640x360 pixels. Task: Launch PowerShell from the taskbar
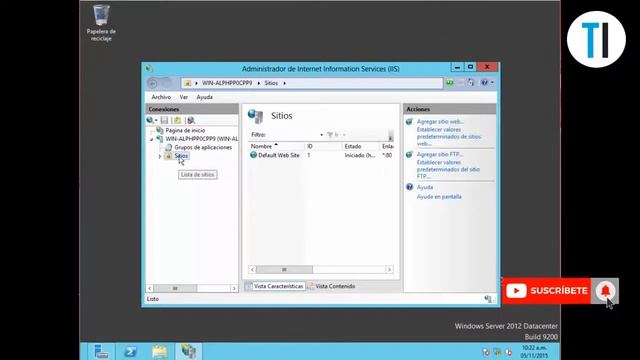[130, 351]
